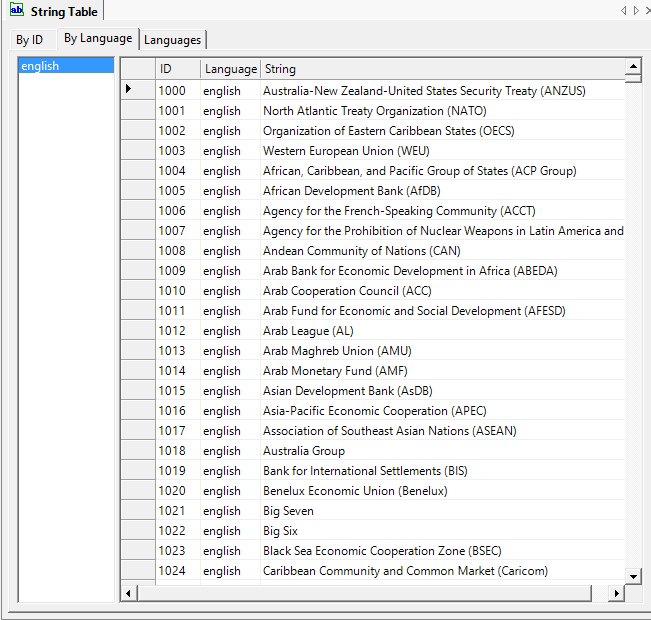Click the tab scroll right arrow

click(x=636, y=10)
